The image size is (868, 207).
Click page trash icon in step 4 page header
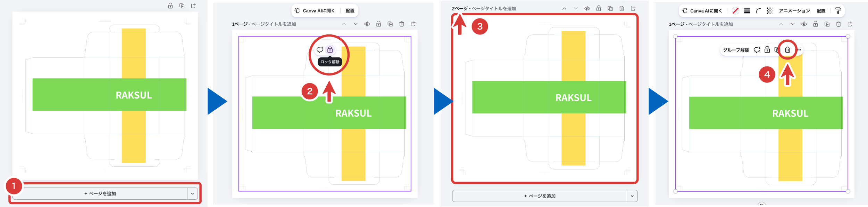coord(838,24)
